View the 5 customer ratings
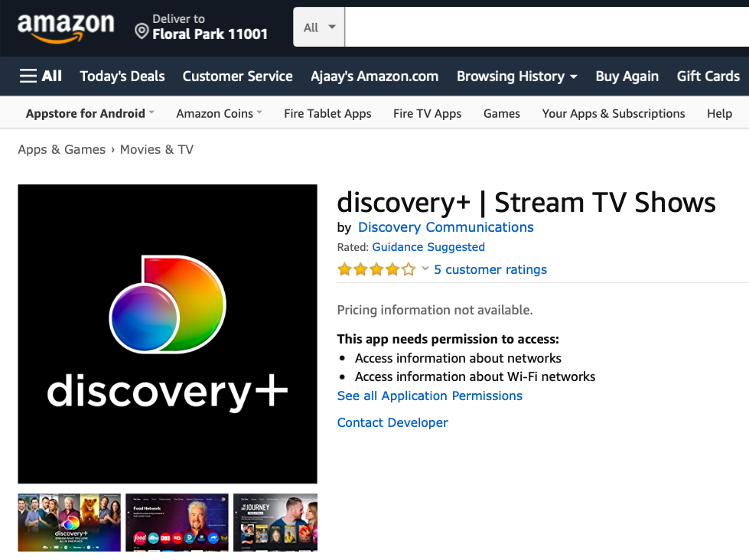 click(x=490, y=269)
